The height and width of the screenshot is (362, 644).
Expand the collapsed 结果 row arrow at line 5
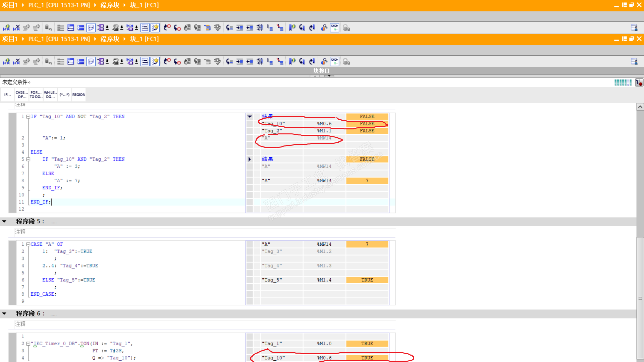(x=250, y=159)
